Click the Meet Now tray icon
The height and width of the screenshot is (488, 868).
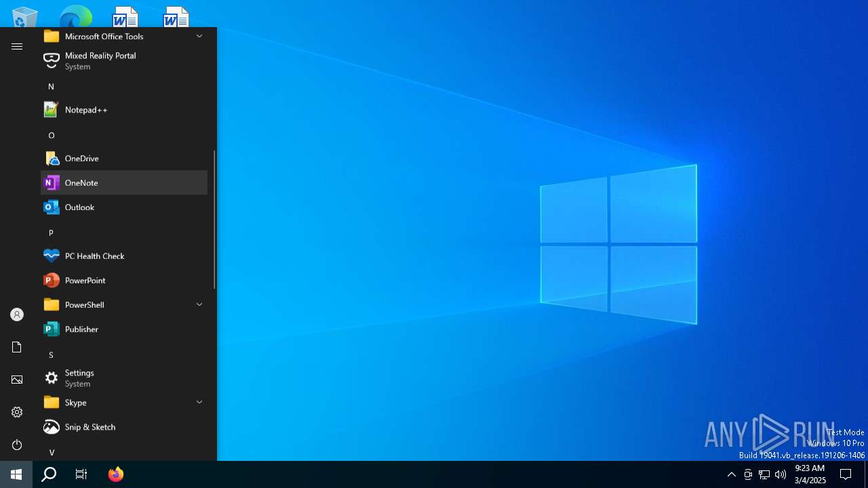748,474
